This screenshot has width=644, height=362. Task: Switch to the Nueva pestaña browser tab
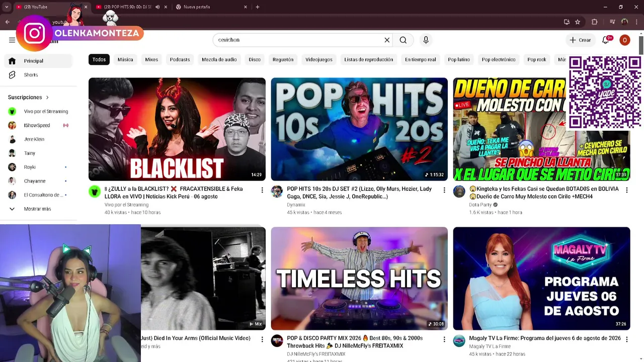point(211,7)
